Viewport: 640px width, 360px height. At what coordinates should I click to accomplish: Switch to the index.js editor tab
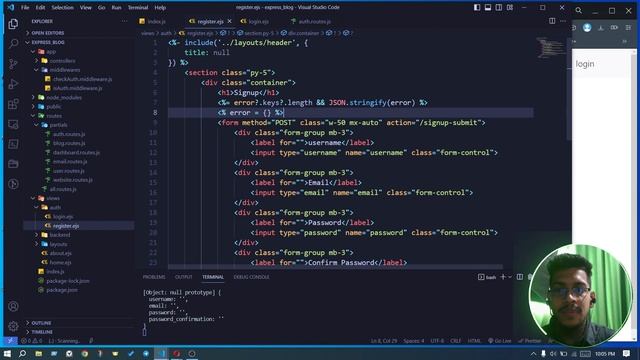pyautogui.click(x=156, y=21)
